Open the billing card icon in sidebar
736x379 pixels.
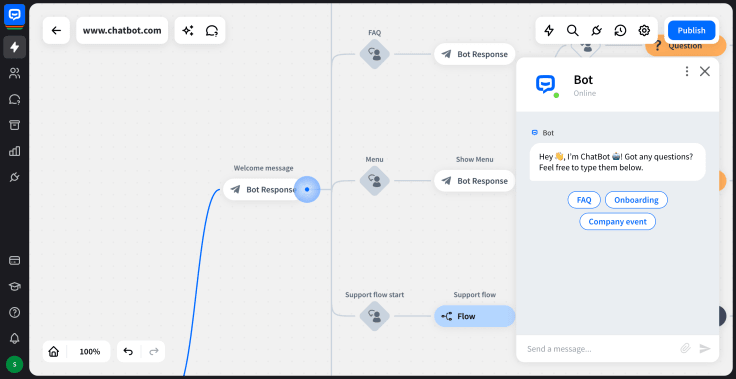point(15,260)
